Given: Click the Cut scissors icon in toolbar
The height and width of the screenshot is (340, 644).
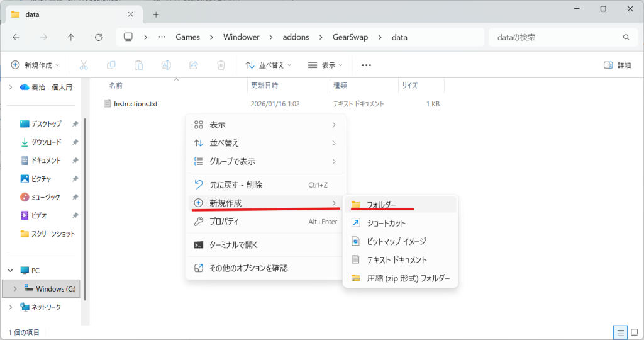Looking at the screenshot, I should 84,65.
